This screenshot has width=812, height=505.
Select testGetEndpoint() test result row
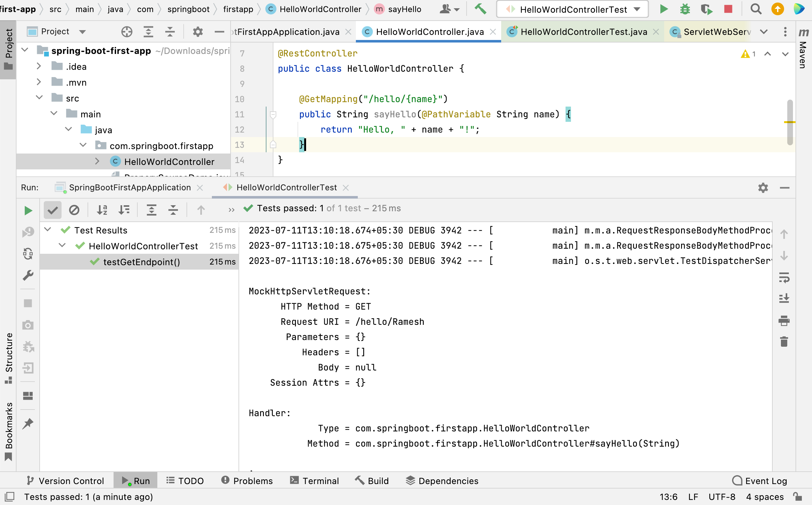pyautogui.click(x=139, y=262)
